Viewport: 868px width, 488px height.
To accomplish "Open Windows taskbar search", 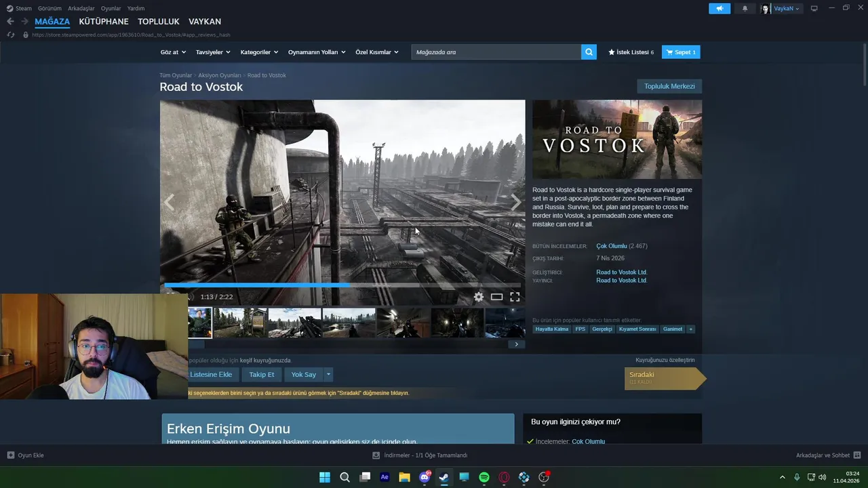I will [x=344, y=477].
